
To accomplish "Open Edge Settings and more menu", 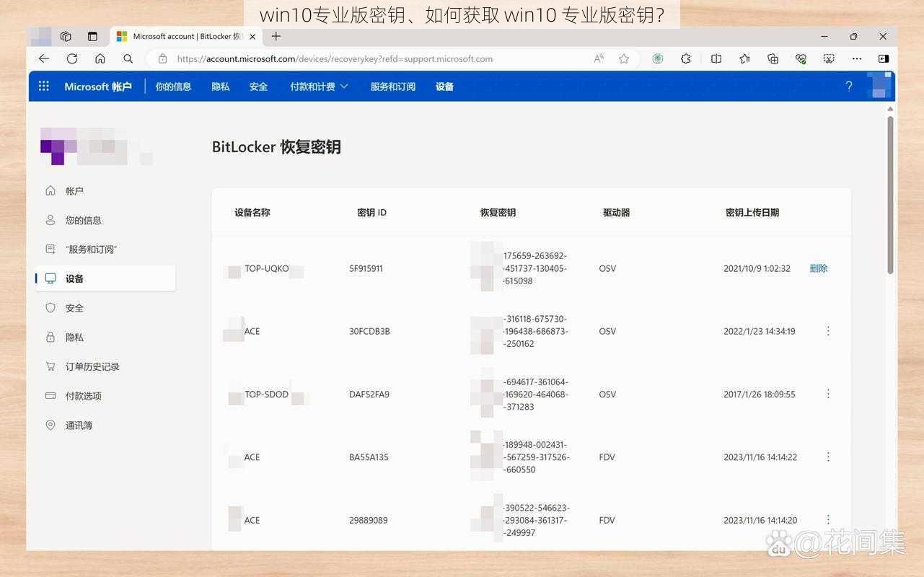I will pyautogui.click(x=857, y=58).
